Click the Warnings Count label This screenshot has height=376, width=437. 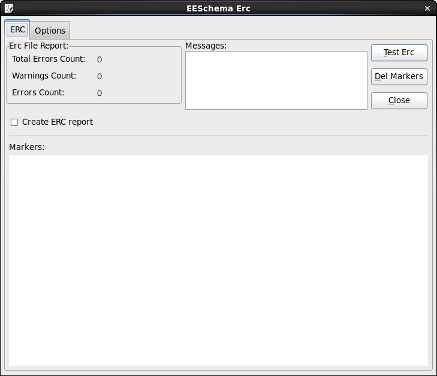tap(44, 76)
